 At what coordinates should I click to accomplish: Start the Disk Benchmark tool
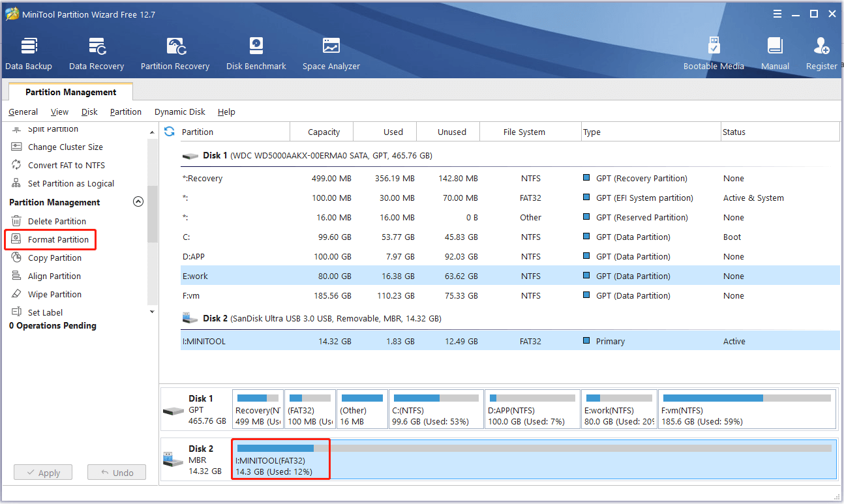(x=256, y=53)
